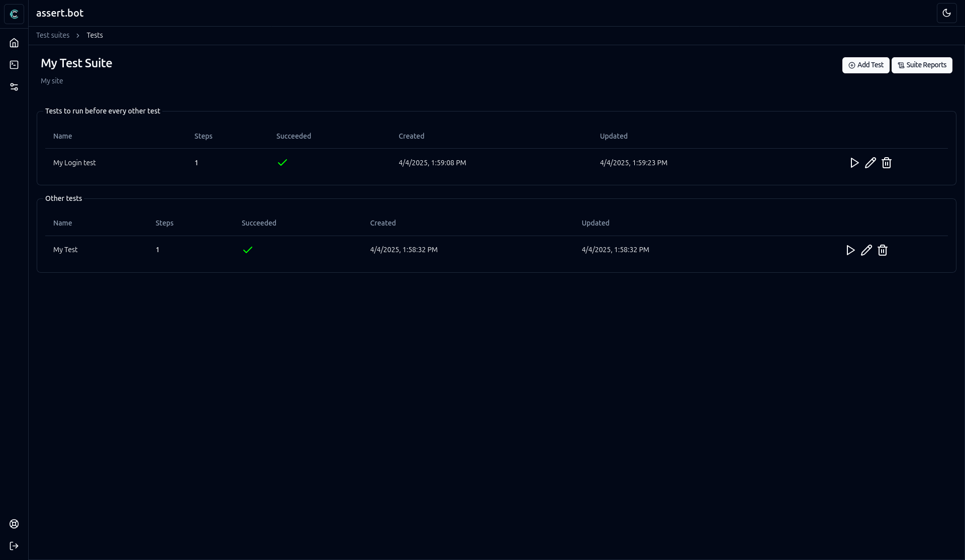Delete the My Login test
The image size is (965, 560).
click(887, 163)
